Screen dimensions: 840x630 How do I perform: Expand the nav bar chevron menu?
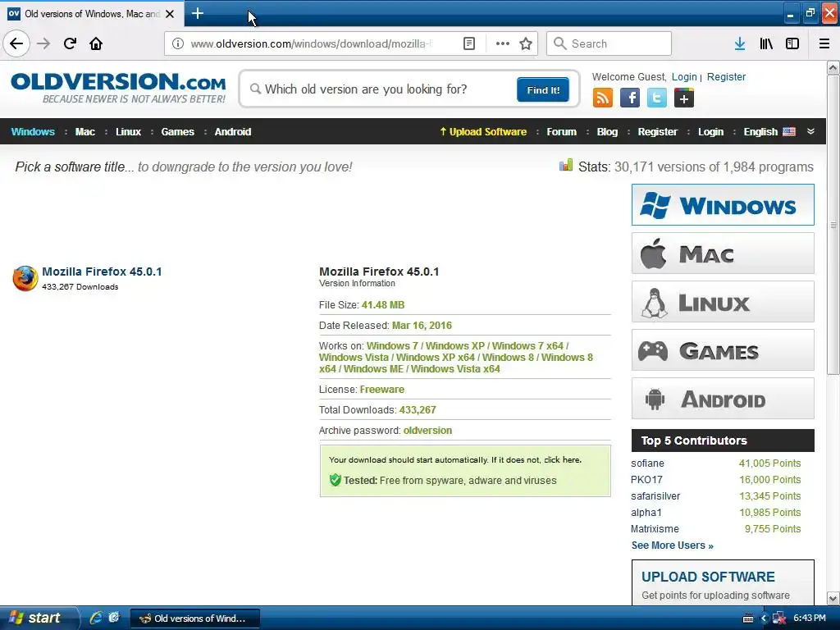click(x=810, y=131)
